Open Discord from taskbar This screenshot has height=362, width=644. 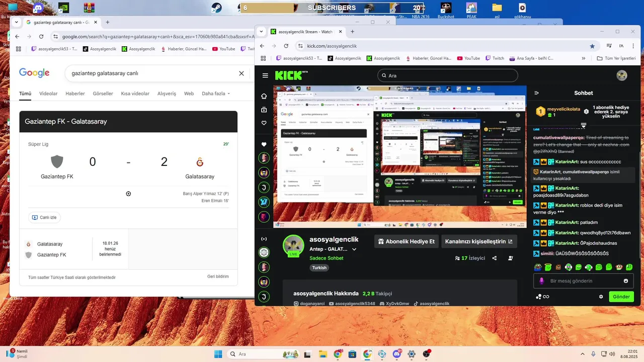[397, 354]
